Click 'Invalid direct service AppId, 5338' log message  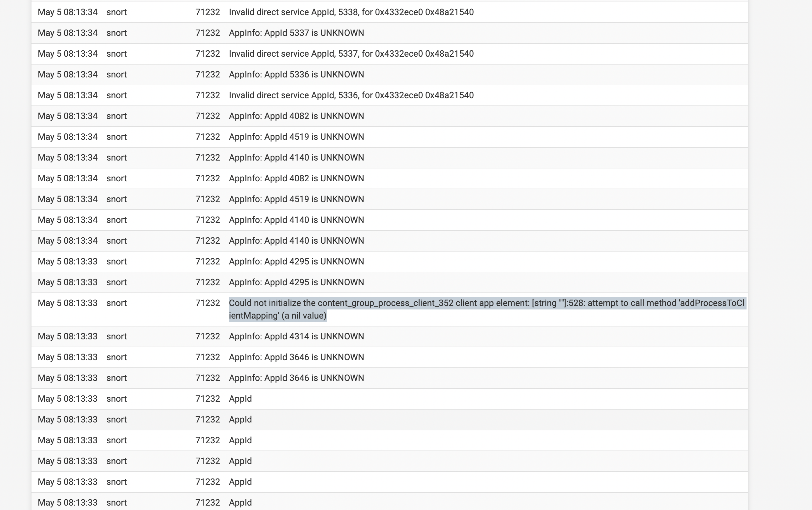tap(351, 12)
